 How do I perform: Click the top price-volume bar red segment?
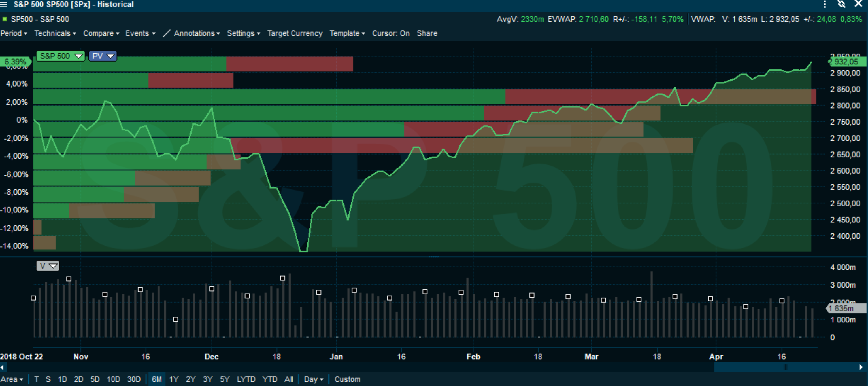tap(290, 64)
